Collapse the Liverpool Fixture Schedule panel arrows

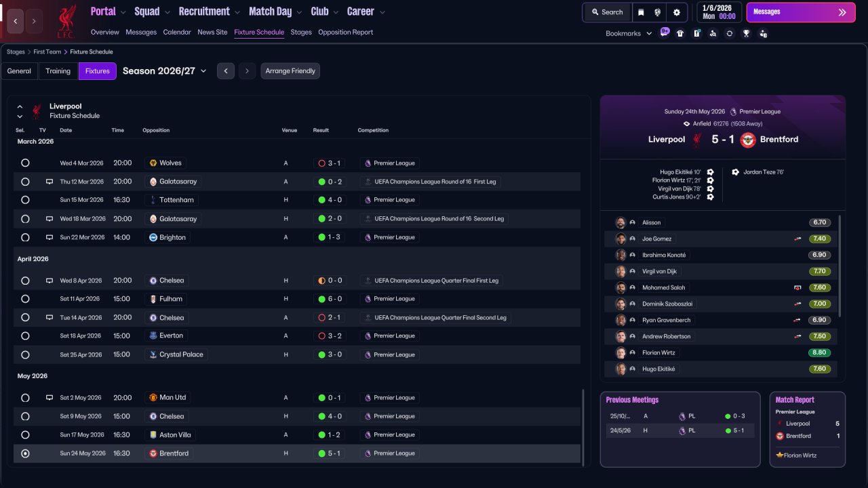coord(20,111)
